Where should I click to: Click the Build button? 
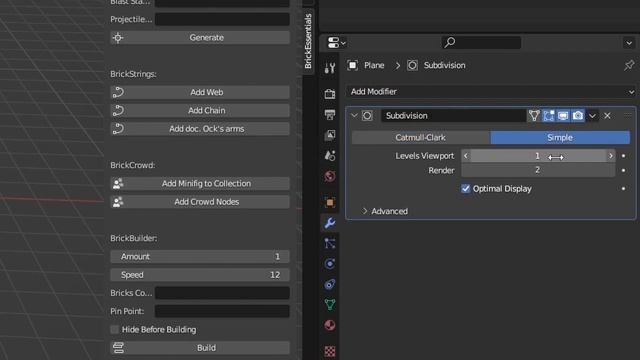click(x=200, y=348)
